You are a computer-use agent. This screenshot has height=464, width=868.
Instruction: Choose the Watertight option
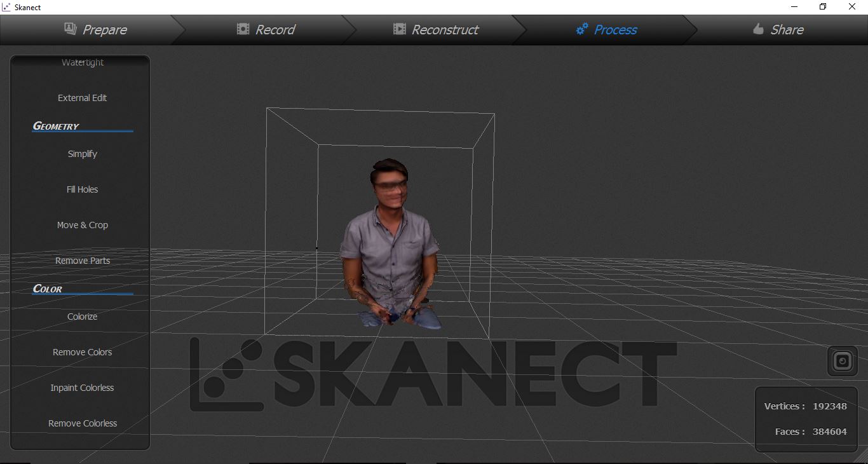[83, 62]
